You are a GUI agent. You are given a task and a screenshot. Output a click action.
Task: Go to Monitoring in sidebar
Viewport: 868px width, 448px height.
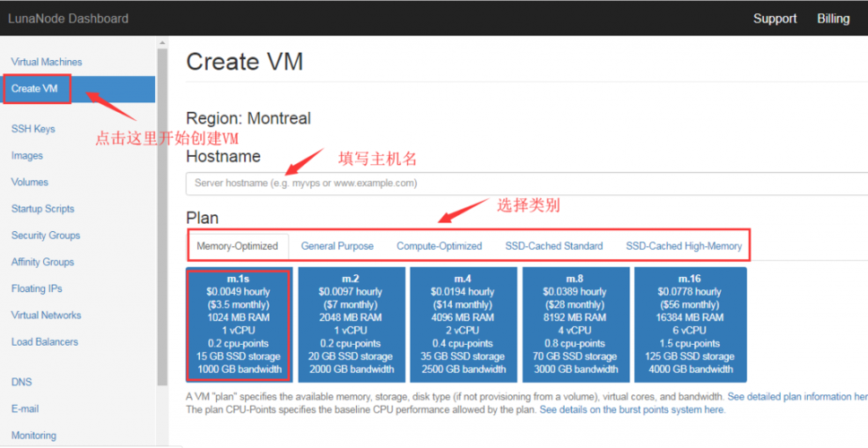pyautogui.click(x=34, y=435)
